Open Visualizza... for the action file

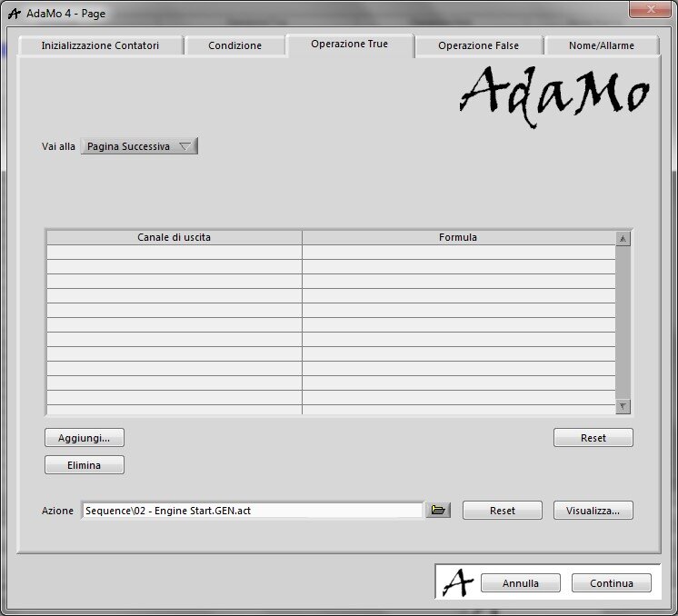point(593,511)
